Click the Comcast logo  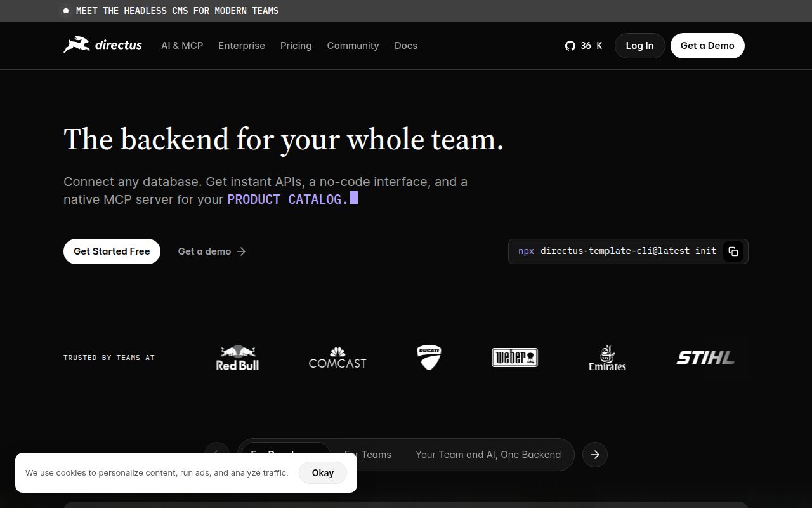[x=337, y=358]
